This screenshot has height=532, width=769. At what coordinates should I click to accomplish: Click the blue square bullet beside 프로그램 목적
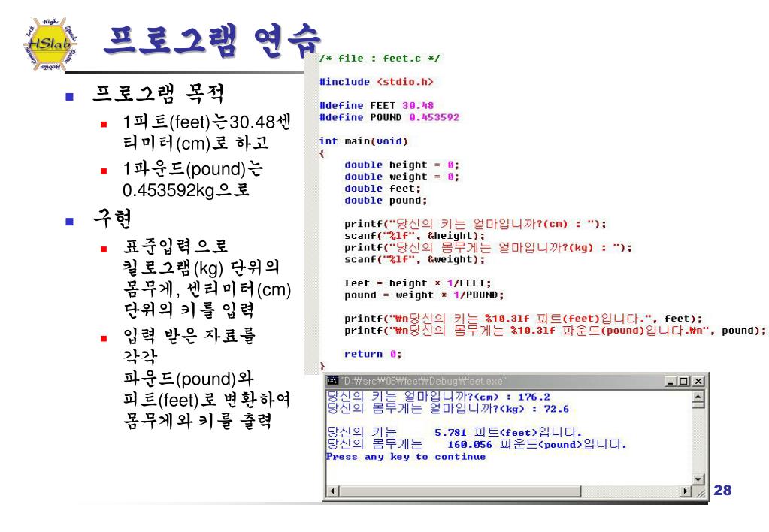70,97
